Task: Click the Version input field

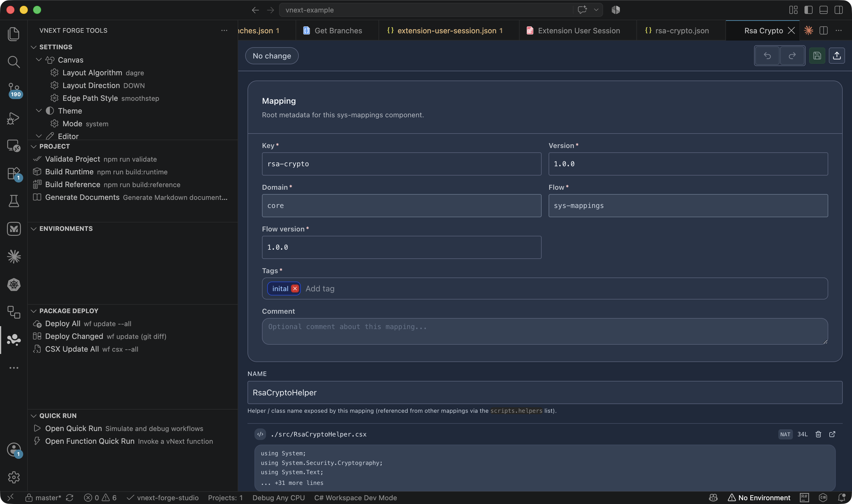Action: [x=688, y=164]
